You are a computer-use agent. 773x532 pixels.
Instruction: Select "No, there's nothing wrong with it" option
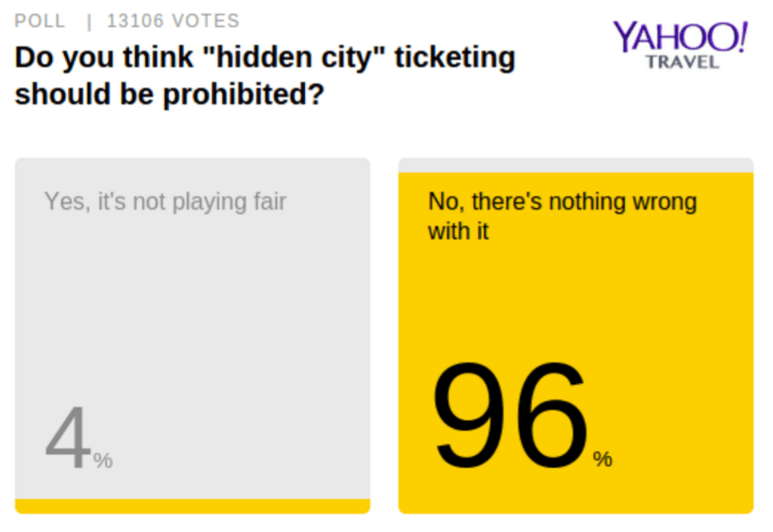click(x=562, y=216)
